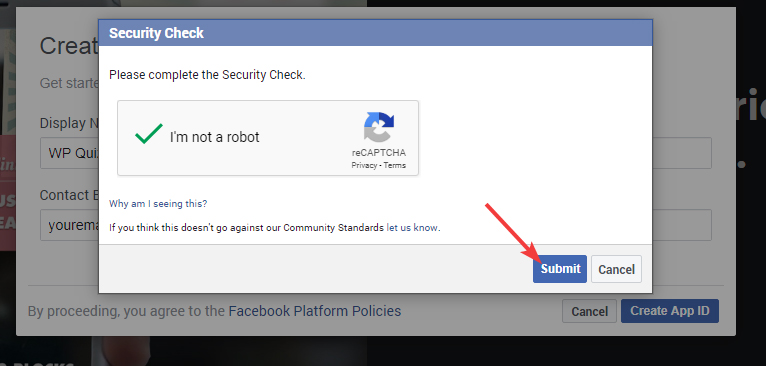Click "Please complete the Security Check" text
766x366 pixels.
coord(207,75)
